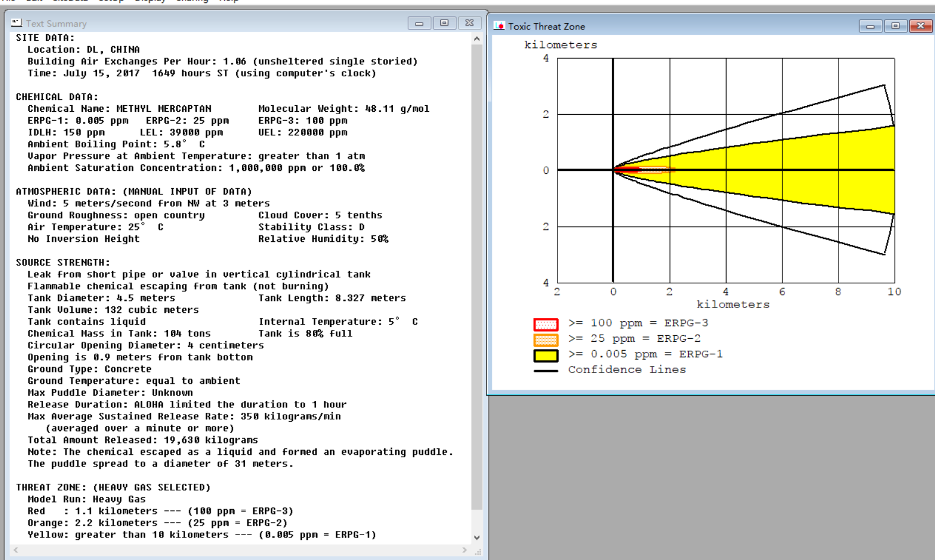Click the '>= 25 ppm = ERPG-2' legend label
The height and width of the screenshot is (560, 935).
[634, 338]
